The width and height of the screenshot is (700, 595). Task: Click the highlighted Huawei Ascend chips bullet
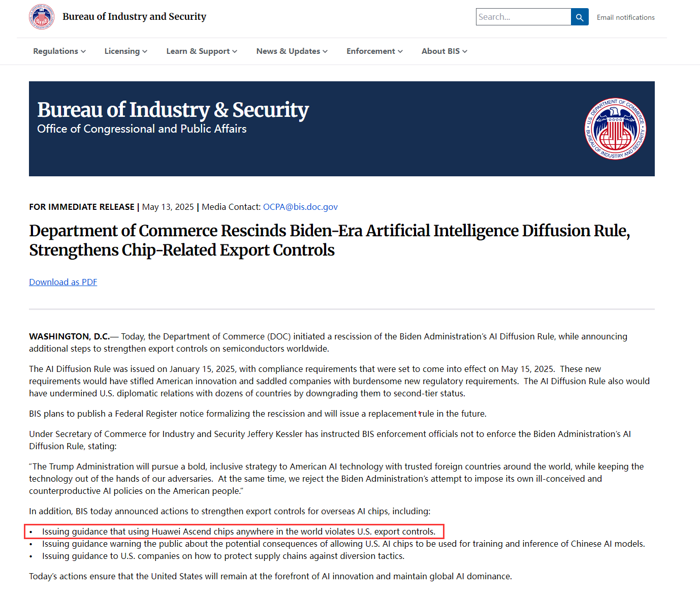[239, 531]
